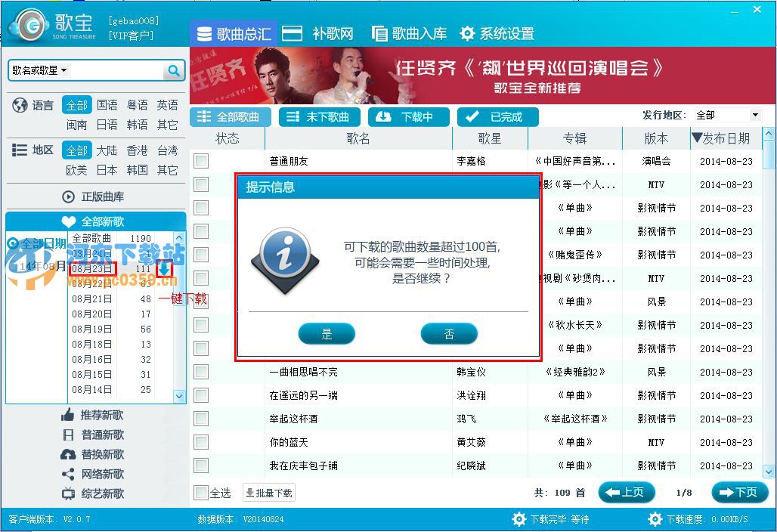The height and width of the screenshot is (532, 777).
Task: Check the box beside 普通朋友
Action: coord(200,160)
